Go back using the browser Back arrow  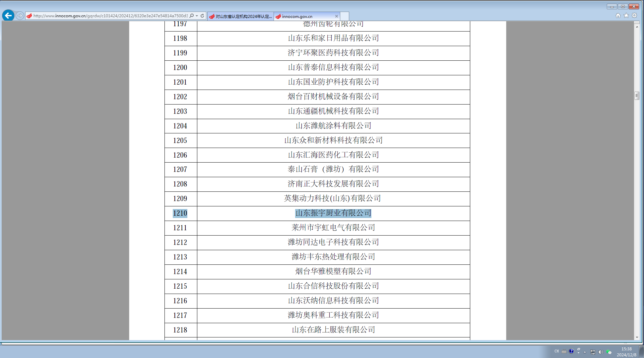coord(8,16)
